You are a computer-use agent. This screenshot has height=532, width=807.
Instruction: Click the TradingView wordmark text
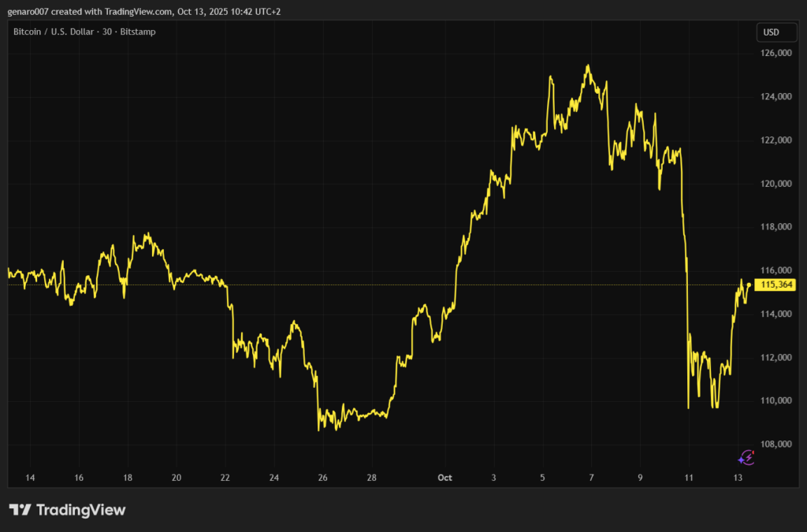point(80,510)
